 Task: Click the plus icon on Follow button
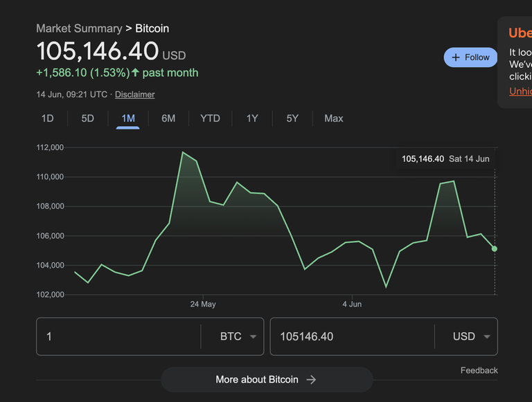click(x=456, y=57)
